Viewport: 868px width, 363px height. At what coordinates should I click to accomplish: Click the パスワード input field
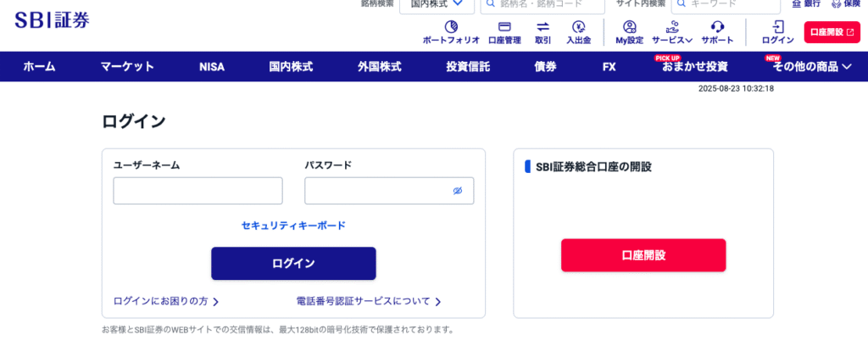389,191
